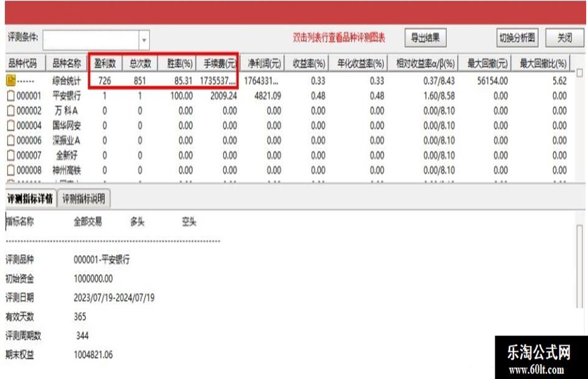
Task: Click the 0.37/8.43 relative return cell
Action: (439, 81)
